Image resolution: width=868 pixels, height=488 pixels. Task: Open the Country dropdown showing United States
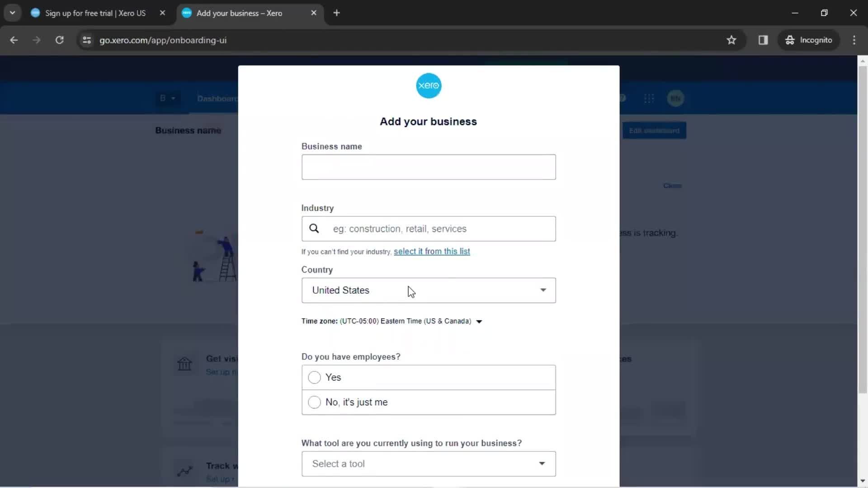(x=429, y=291)
